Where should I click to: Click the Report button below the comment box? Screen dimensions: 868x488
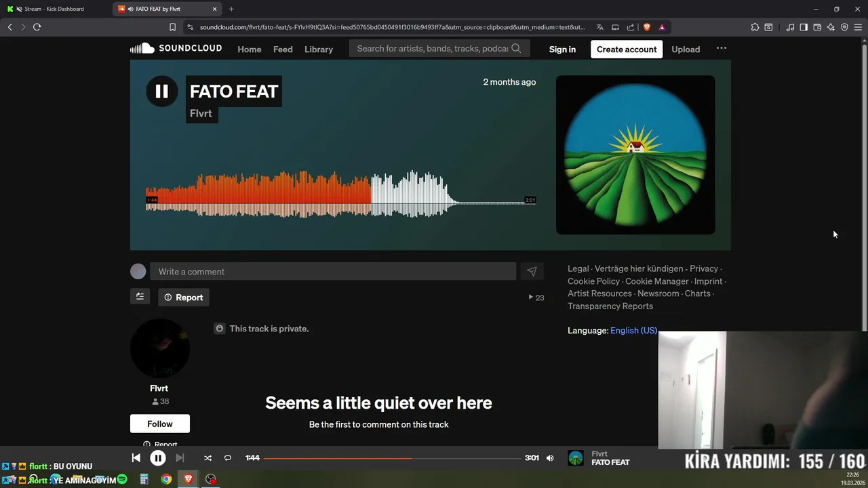183,297
